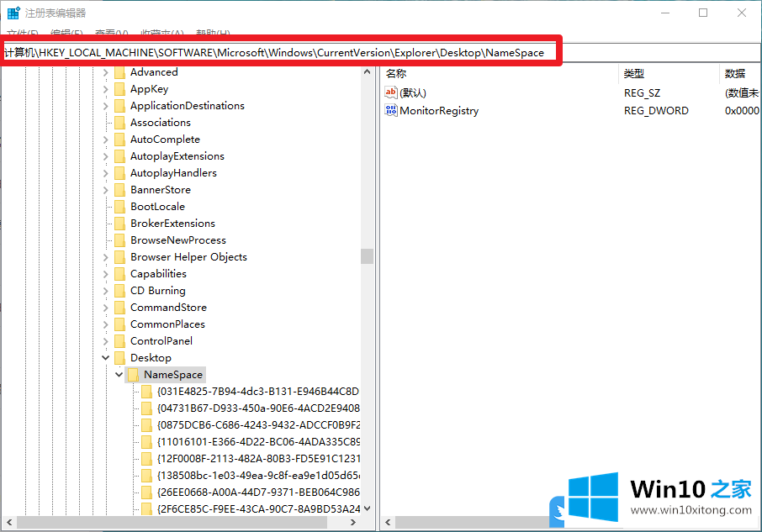Screen dimensions: 762x532
Task: Expand the ControlPanel key
Action: 105,342
